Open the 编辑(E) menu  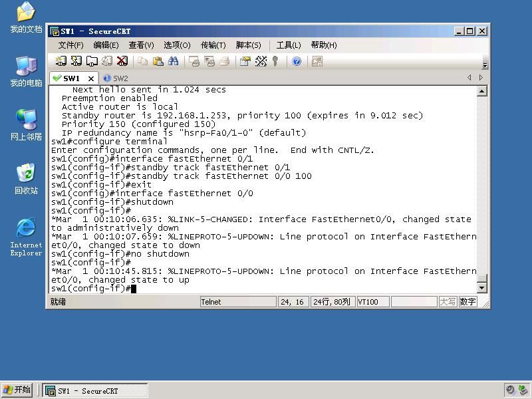pos(106,45)
